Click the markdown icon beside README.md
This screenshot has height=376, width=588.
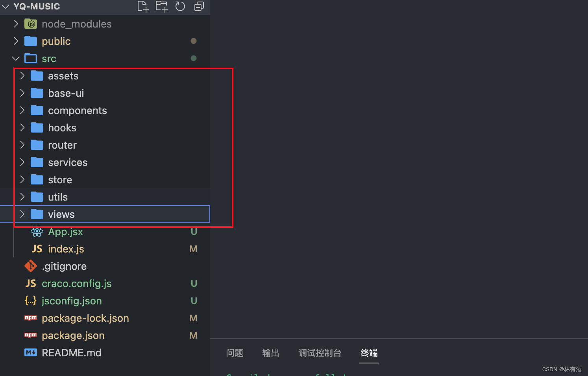31,352
